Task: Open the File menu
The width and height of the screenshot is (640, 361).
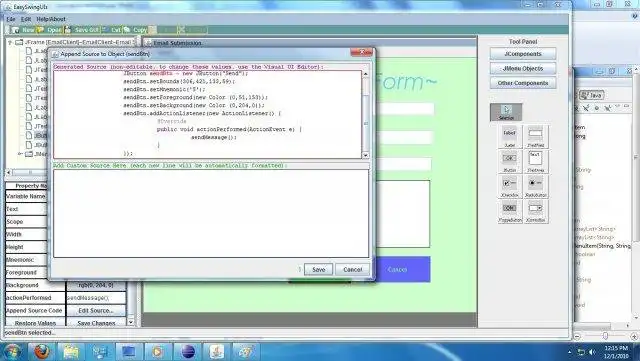Action: pyautogui.click(x=11, y=19)
